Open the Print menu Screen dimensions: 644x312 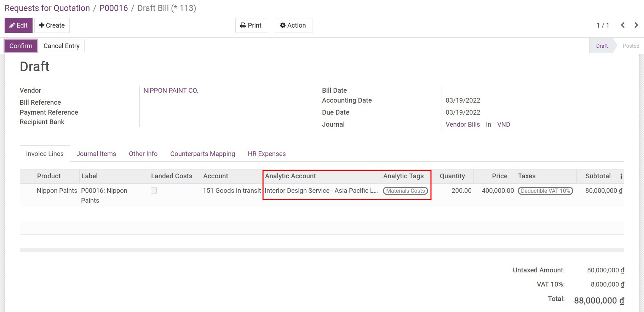251,25
